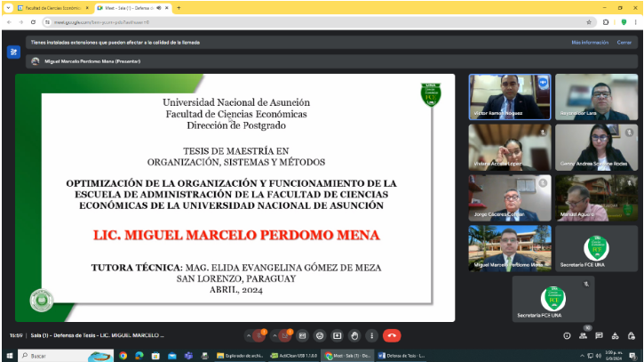Select Manuel Agüero video tile
This screenshot has height=362, width=644.
click(596, 197)
